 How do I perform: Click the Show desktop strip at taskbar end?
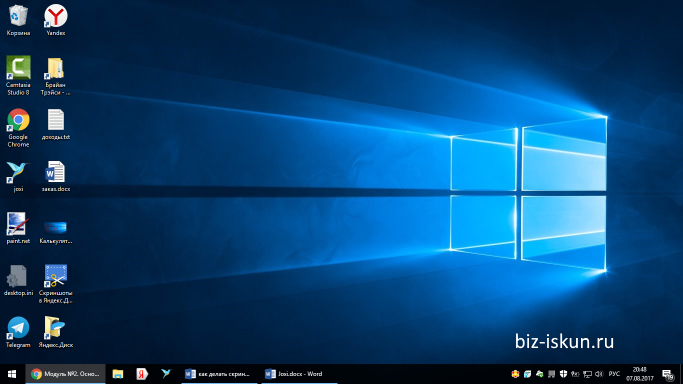click(681, 374)
